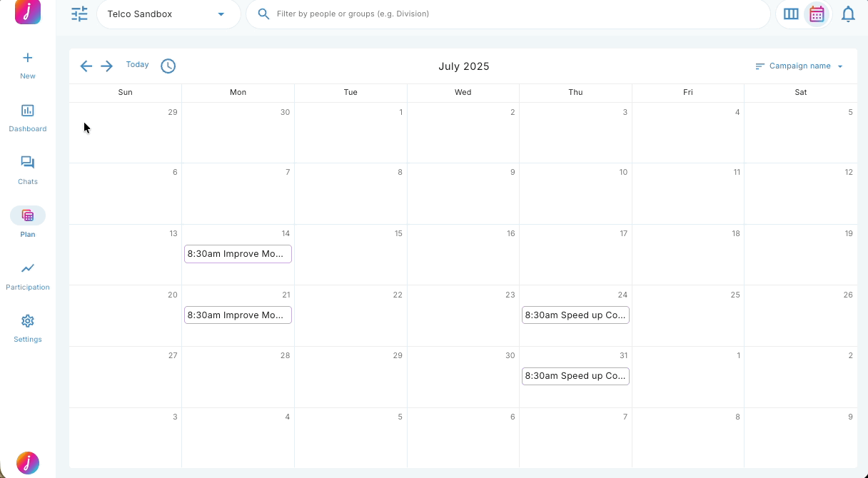Image resolution: width=868 pixels, height=478 pixels.
Task: Open the Campaign name sort dropdown
Action: [799, 66]
